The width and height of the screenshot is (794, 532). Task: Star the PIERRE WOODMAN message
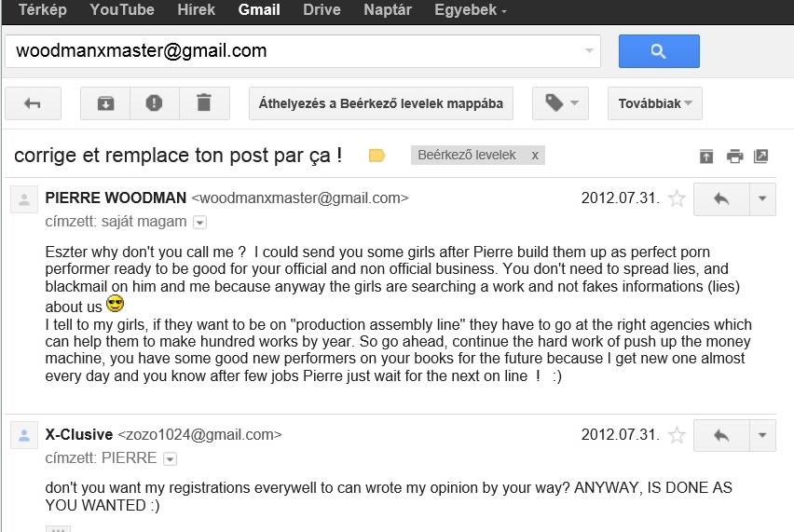(x=678, y=198)
